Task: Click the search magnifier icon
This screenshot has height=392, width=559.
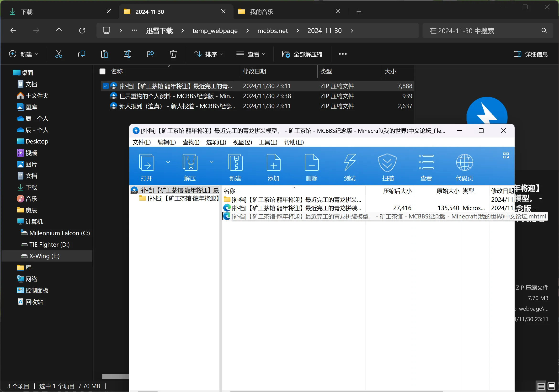Action: (544, 30)
